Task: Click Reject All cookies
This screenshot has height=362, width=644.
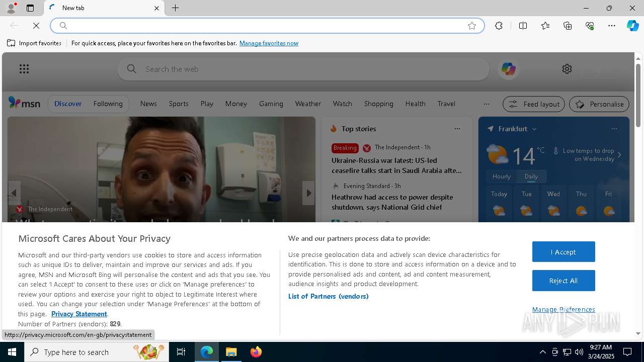Action: [563, 281]
